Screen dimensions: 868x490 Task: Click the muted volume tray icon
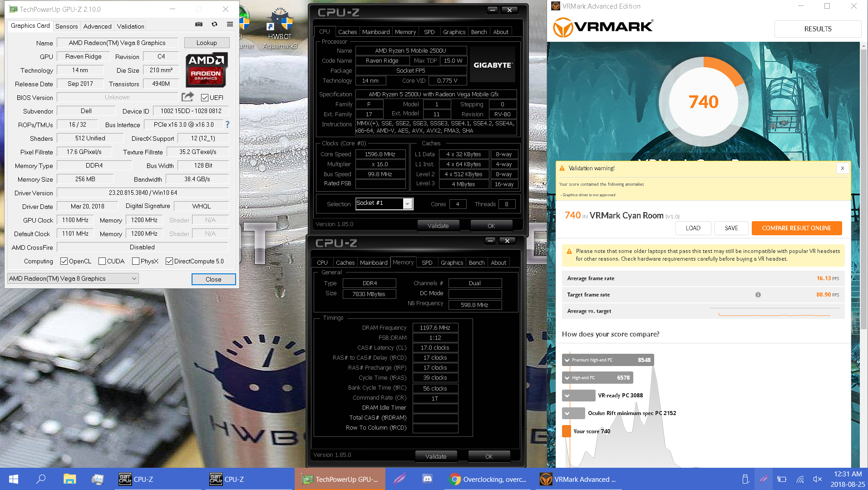818,479
